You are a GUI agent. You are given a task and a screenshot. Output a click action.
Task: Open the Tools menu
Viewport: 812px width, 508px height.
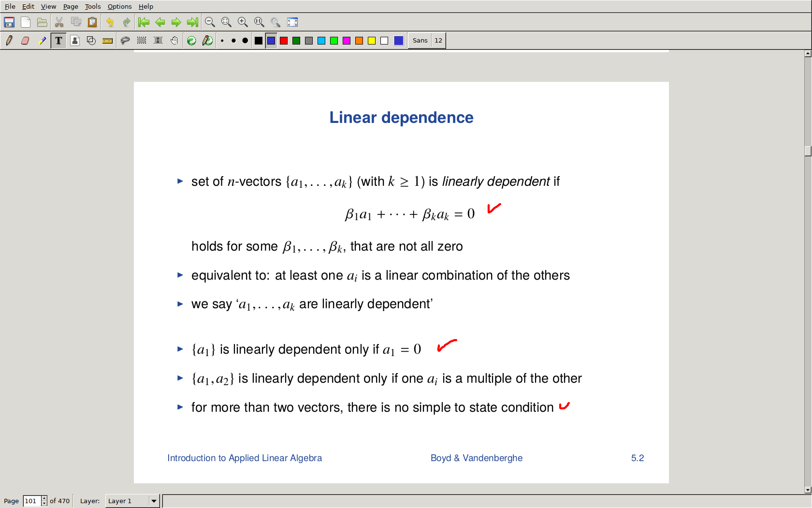click(x=92, y=6)
